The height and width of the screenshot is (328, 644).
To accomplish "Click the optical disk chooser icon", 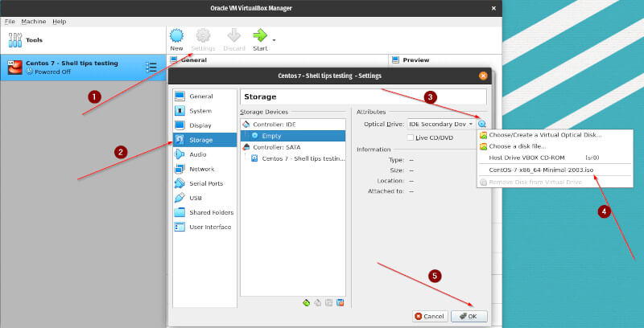I will (482, 124).
